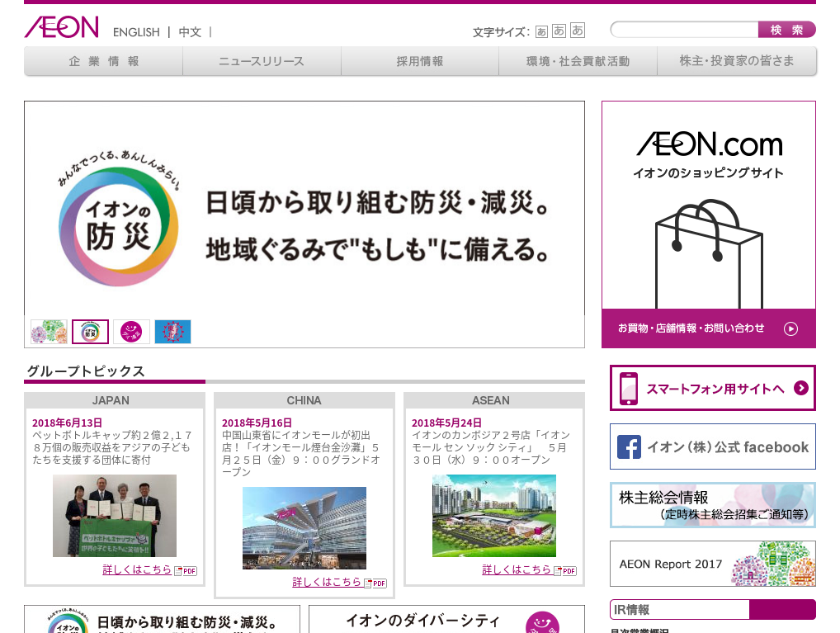Click the IR情報 section header
The width and height of the screenshot is (840, 633).
point(712,609)
